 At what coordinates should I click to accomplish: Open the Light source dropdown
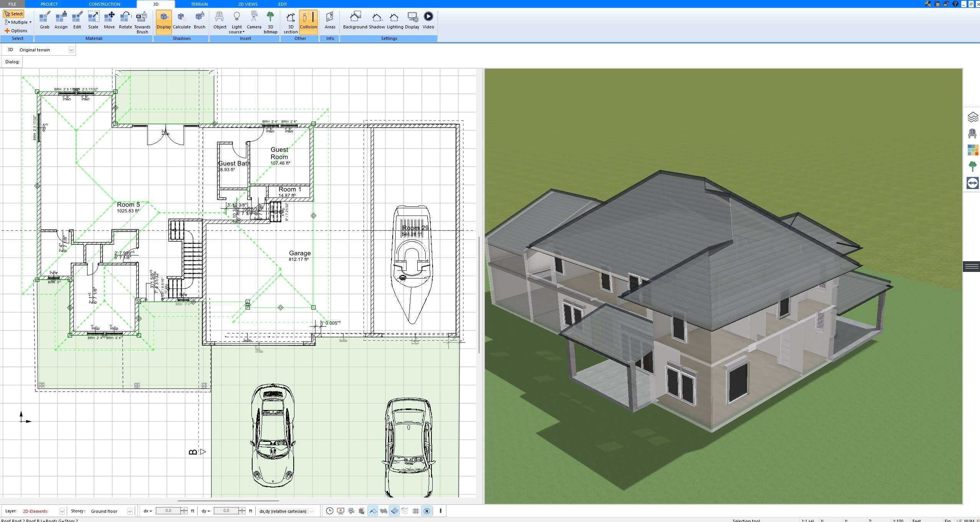236,22
